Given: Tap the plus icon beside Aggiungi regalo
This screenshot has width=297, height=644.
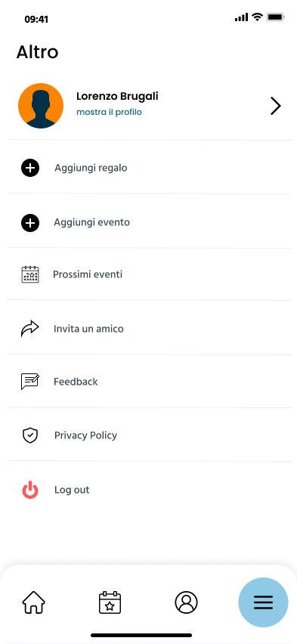Looking at the screenshot, I should tap(30, 168).
